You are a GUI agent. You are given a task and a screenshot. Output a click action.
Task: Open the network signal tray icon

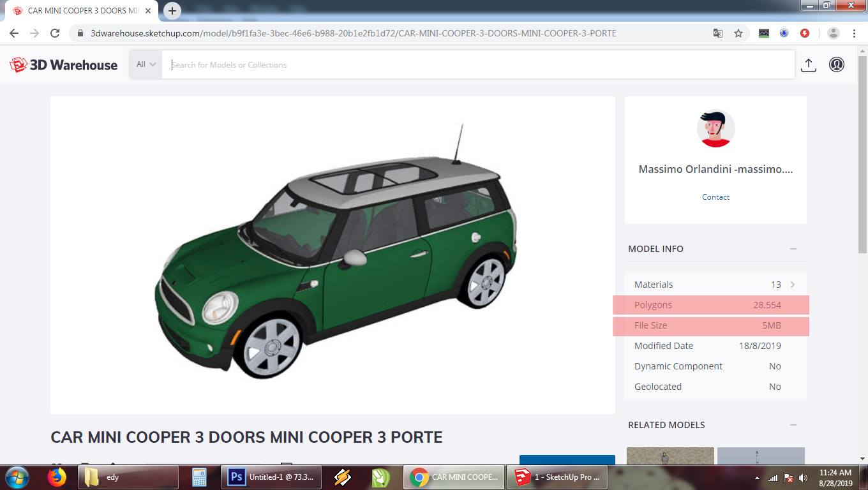[x=773, y=478]
